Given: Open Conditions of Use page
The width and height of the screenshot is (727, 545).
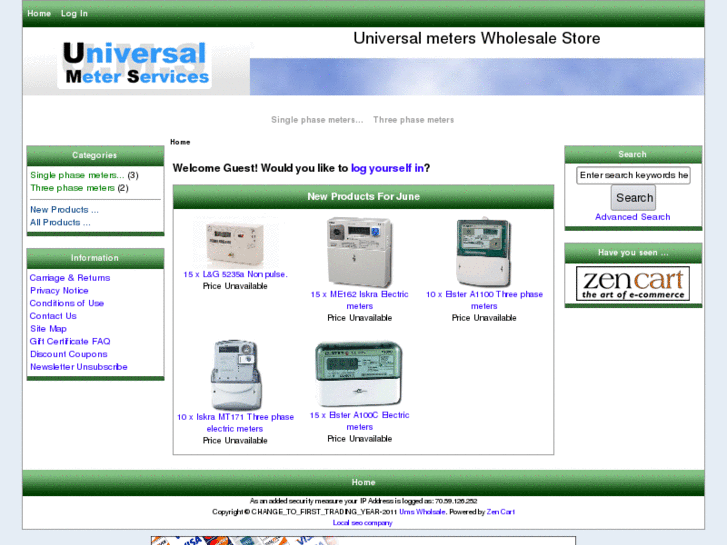Looking at the screenshot, I should 67,303.
